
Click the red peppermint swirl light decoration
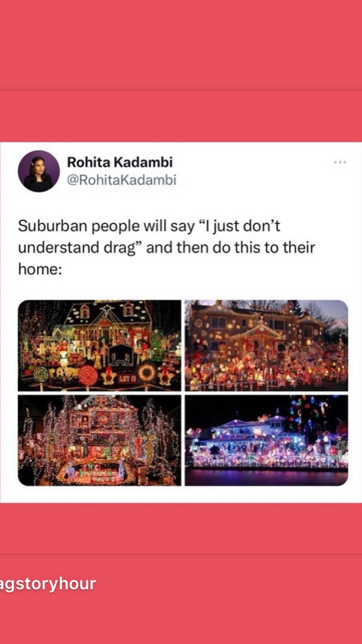click(88, 375)
